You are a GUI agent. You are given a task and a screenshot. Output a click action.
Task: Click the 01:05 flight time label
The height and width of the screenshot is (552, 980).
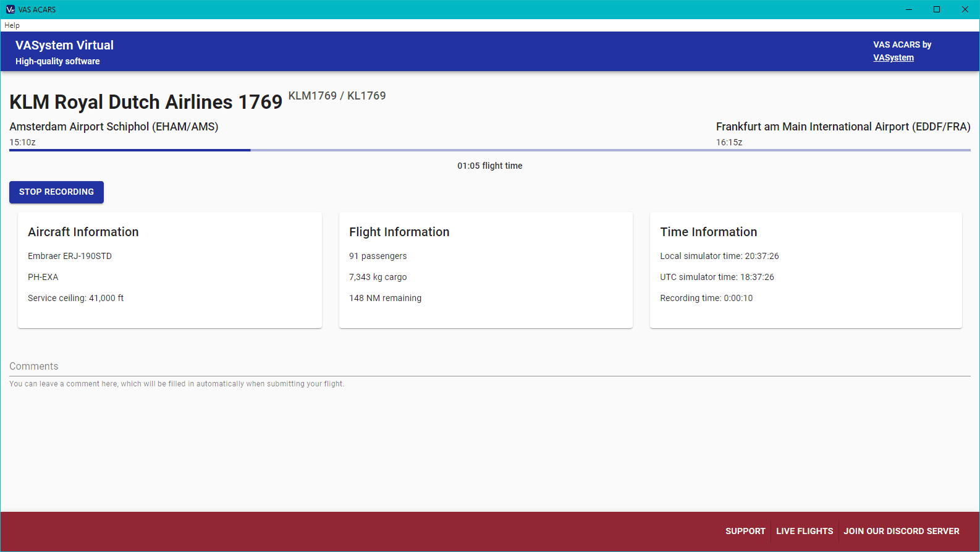coord(490,166)
